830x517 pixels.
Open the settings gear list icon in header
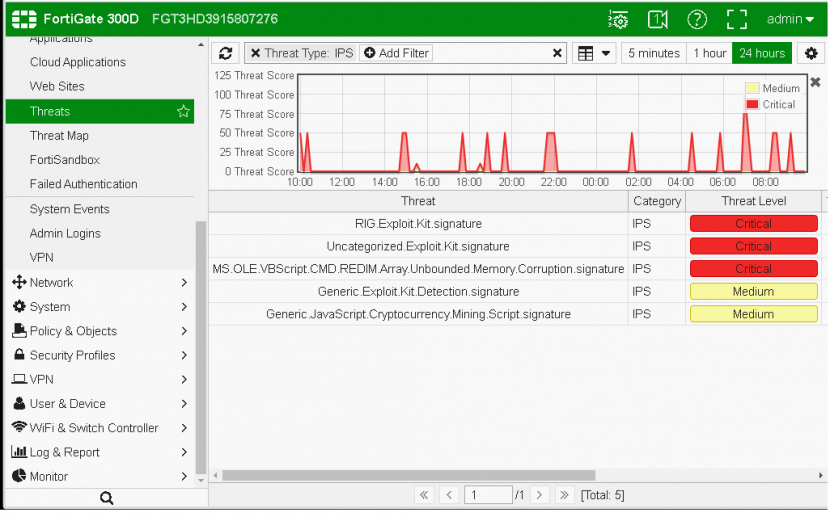[x=618, y=20]
